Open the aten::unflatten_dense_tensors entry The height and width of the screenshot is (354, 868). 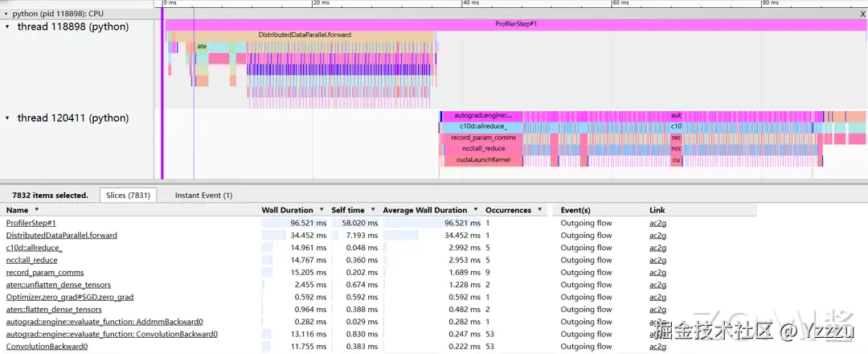(x=58, y=285)
